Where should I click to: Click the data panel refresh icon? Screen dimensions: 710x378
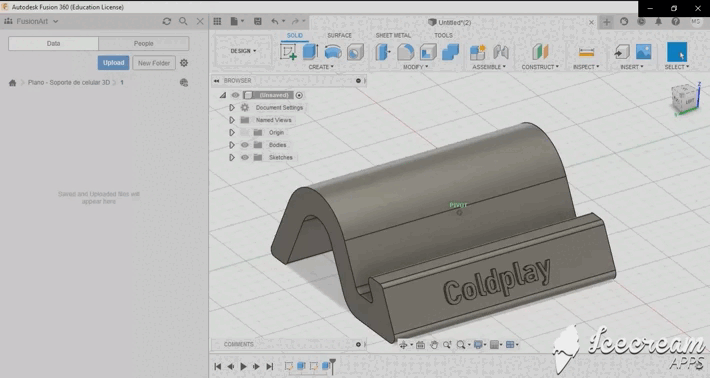point(167,21)
